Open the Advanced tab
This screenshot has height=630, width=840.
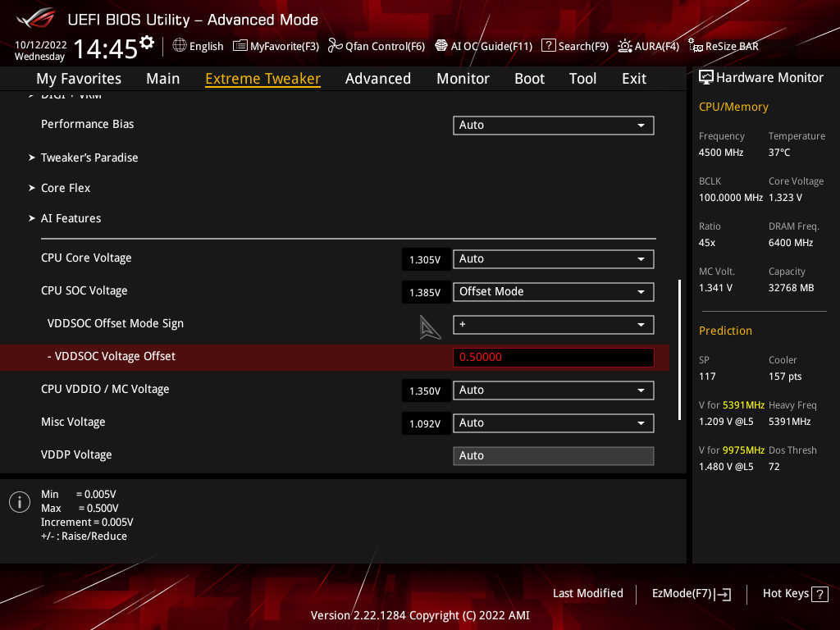pyautogui.click(x=378, y=79)
